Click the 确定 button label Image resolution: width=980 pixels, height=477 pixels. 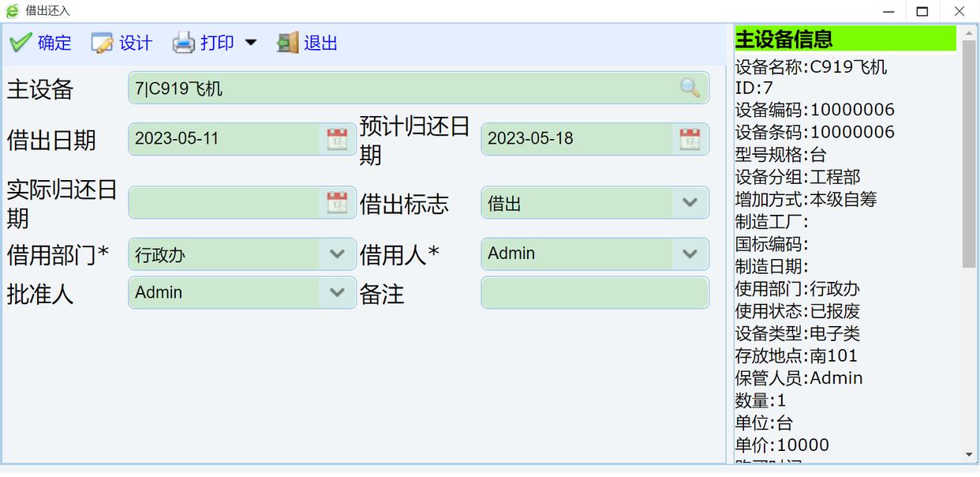[x=54, y=43]
